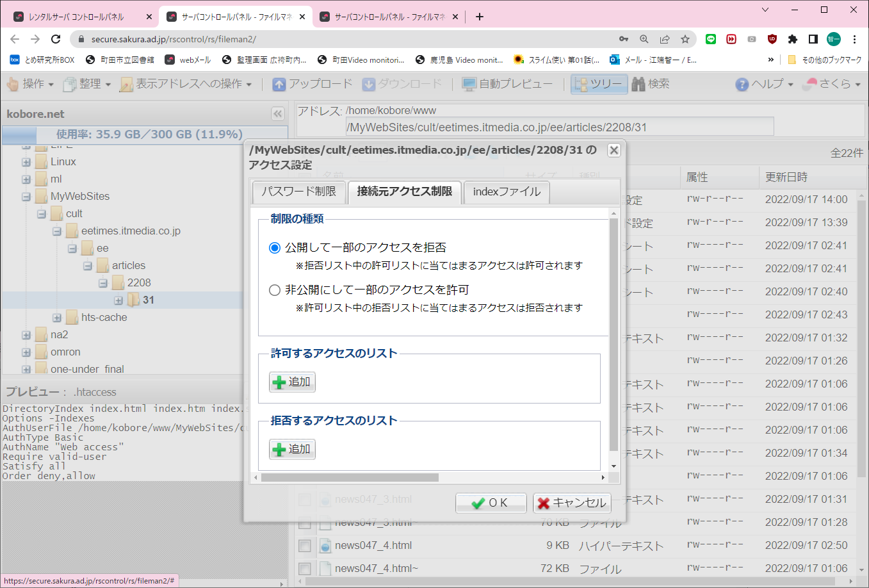Click the OK button in dialog
This screenshot has height=588, width=869.
(491, 503)
